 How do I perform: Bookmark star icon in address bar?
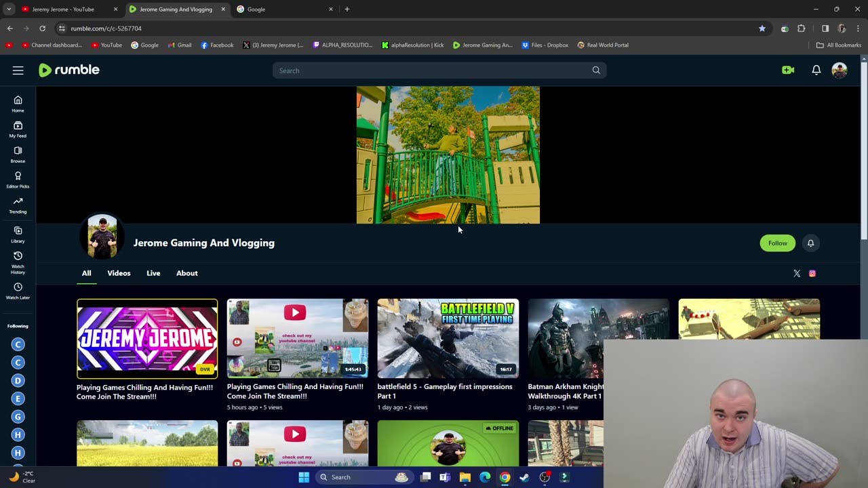click(x=762, y=28)
